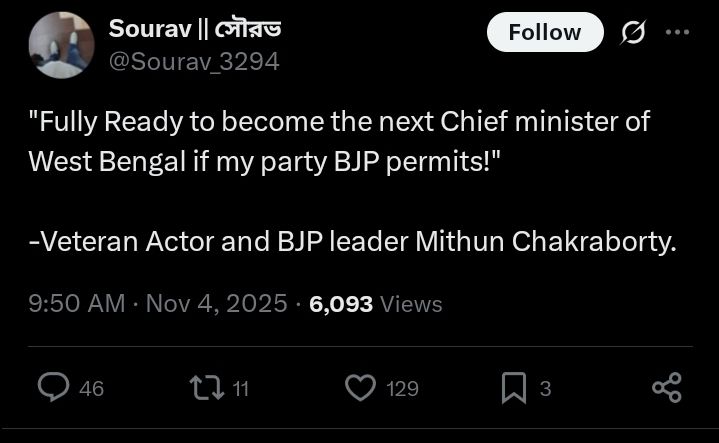Open the Grok explain-post icon
This screenshot has height=443, width=719.
[633, 32]
